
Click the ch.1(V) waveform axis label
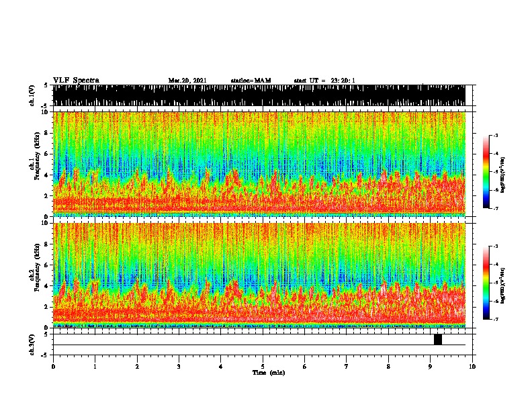pyautogui.click(x=32, y=95)
